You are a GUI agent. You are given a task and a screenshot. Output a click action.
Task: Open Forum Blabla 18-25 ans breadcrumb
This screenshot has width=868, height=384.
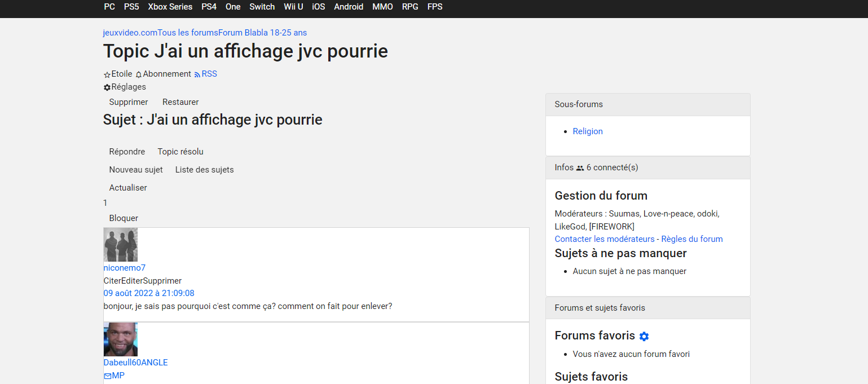[x=263, y=33]
